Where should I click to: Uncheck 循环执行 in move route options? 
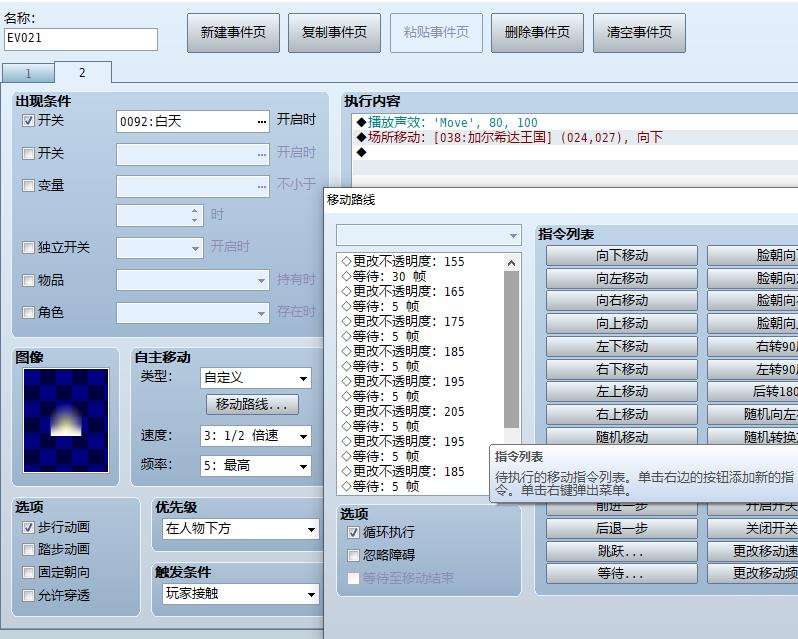point(353,533)
